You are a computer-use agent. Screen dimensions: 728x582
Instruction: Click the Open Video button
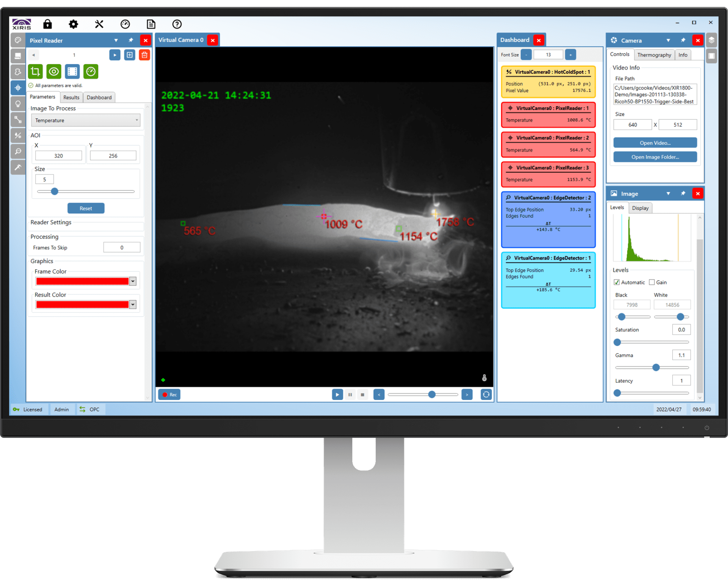655,143
